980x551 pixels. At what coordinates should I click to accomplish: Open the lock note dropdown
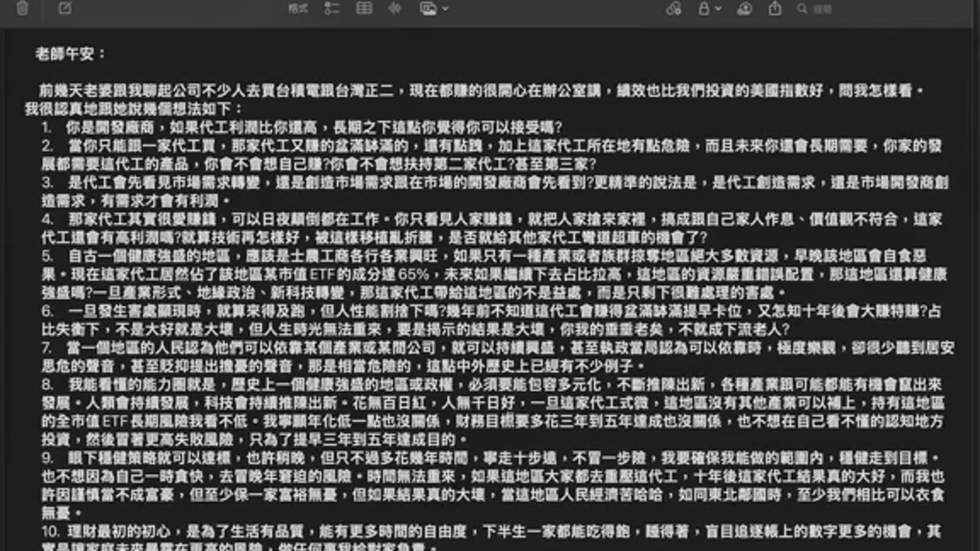coord(709,8)
